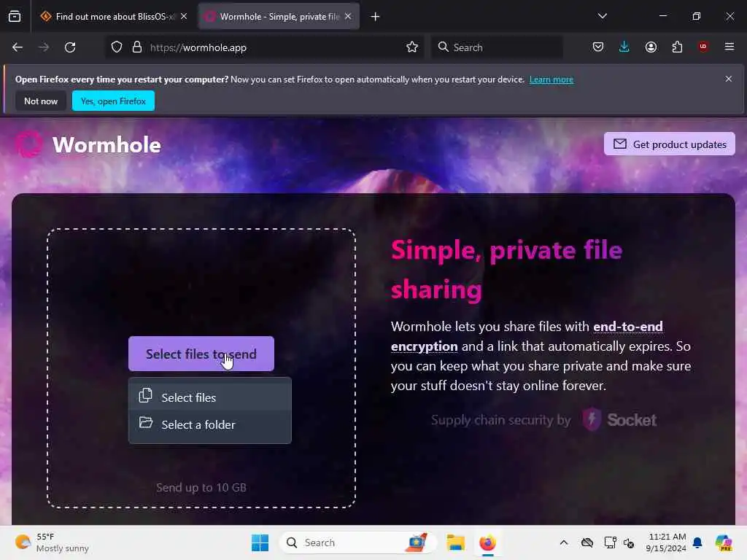This screenshot has width=747, height=560.
Task: Open the network display tray icon
Action: point(610,542)
